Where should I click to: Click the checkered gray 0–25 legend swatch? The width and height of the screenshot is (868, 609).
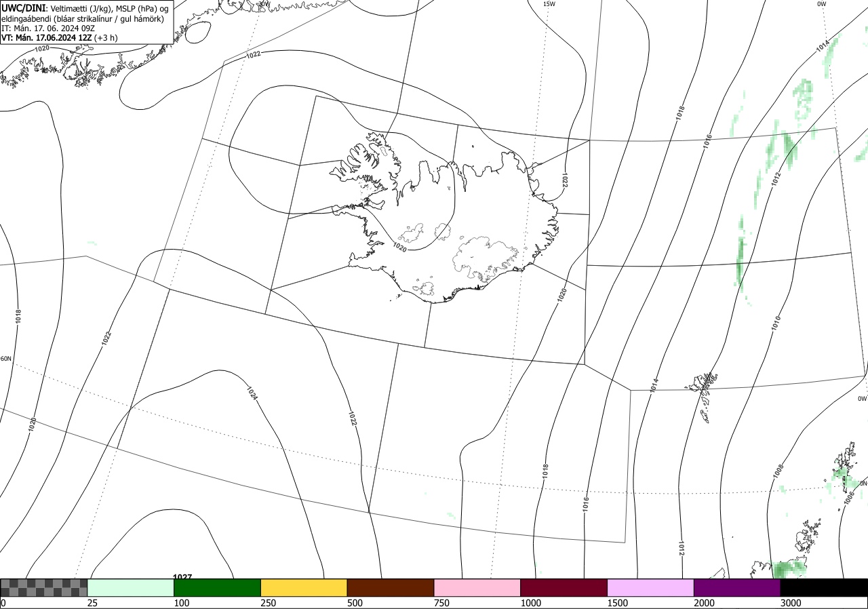pos(44,587)
